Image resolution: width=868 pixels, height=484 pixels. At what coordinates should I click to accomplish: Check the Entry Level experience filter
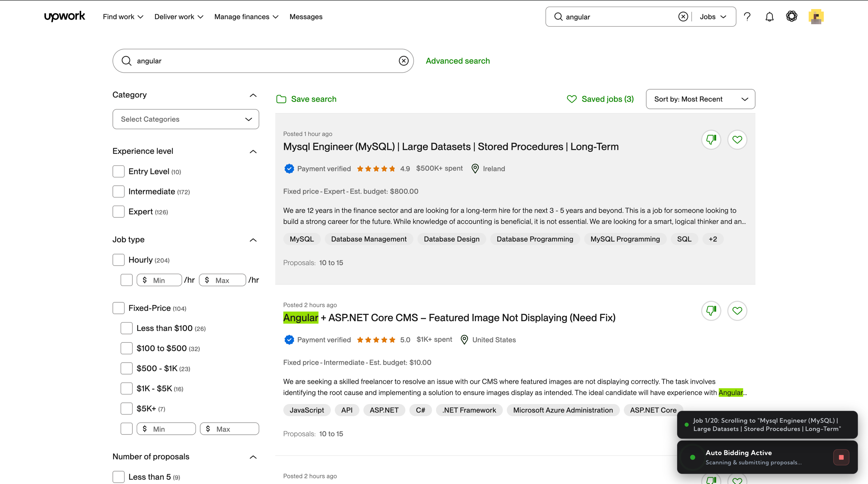tap(118, 171)
